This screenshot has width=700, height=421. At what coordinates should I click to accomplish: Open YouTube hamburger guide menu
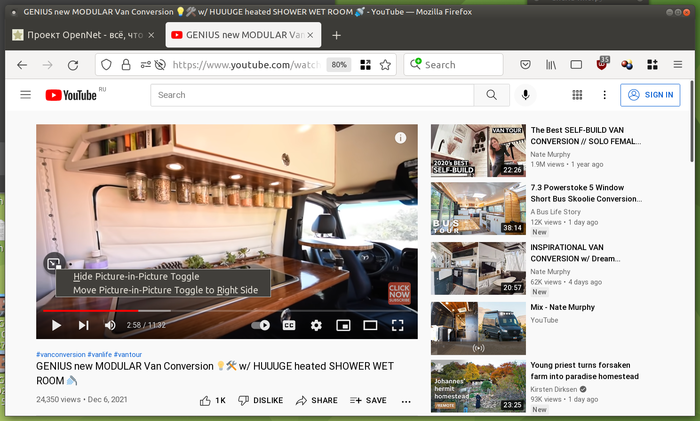26,95
